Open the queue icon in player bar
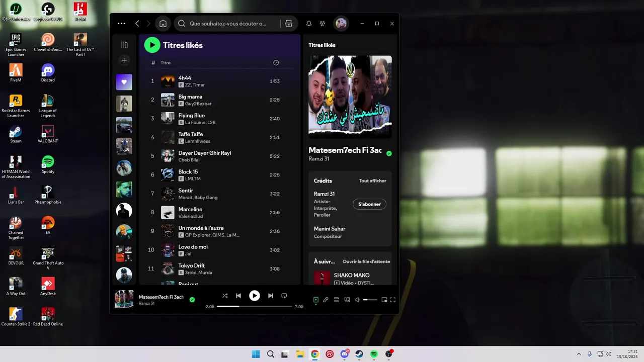The height and width of the screenshot is (362, 644). coord(337,300)
